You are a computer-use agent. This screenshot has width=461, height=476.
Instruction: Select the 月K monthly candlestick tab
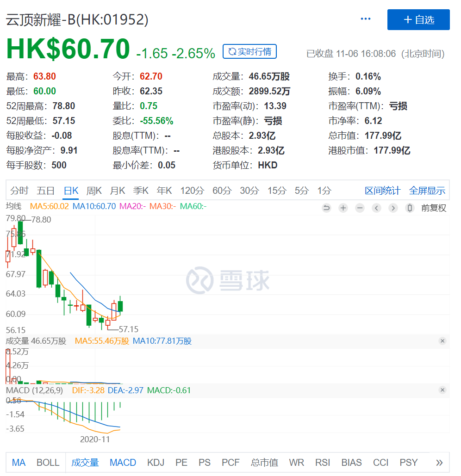[x=117, y=191]
